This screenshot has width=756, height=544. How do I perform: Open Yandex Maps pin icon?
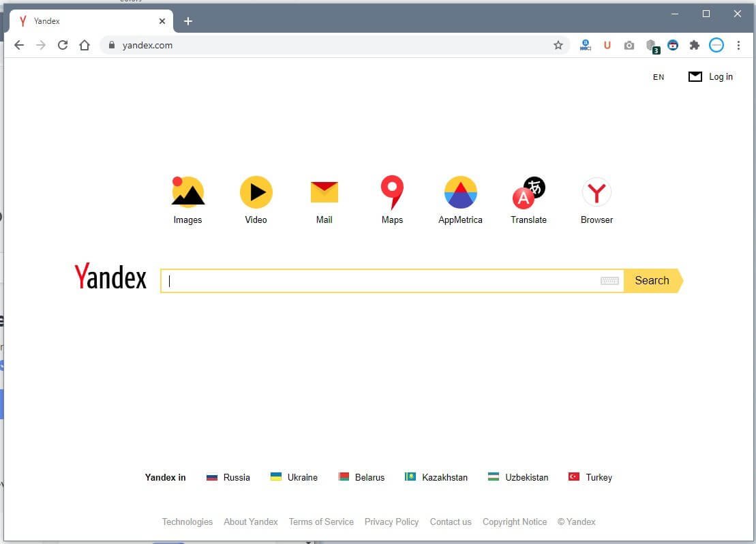coord(392,192)
